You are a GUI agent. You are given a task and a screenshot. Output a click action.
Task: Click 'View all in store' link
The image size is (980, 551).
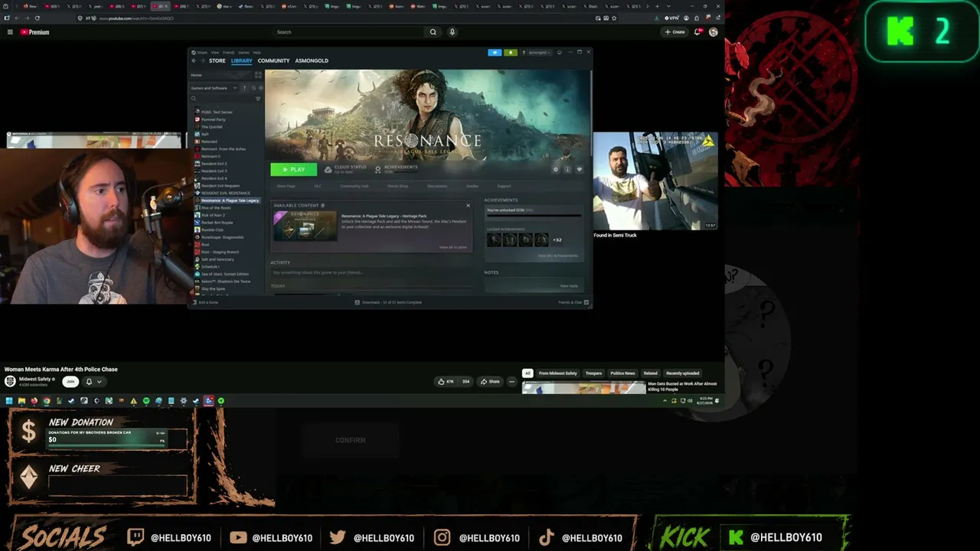tap(452, 247)
